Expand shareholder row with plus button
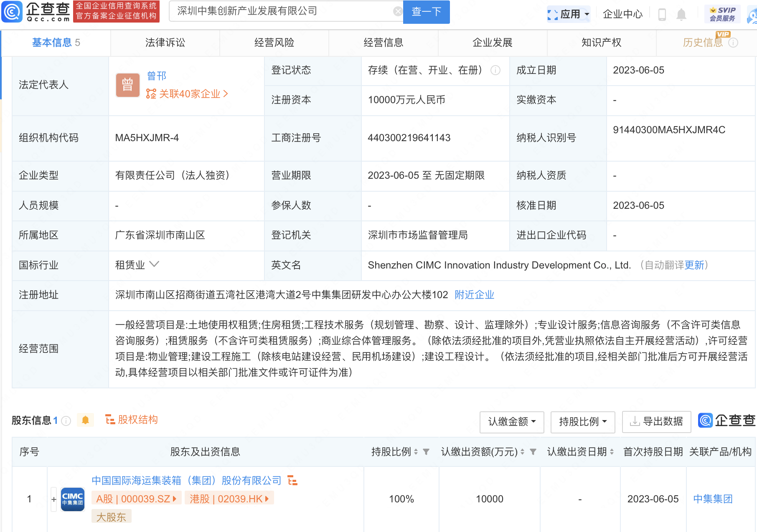The image size is (757, 532). (x=54, y=499)
